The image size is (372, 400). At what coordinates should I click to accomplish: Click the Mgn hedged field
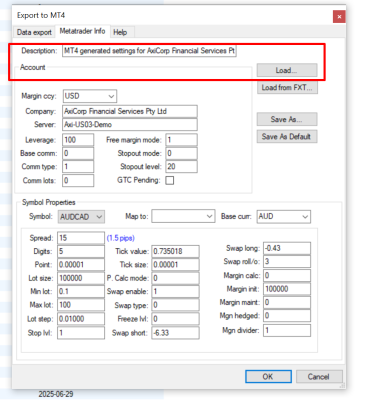(287, 316)
